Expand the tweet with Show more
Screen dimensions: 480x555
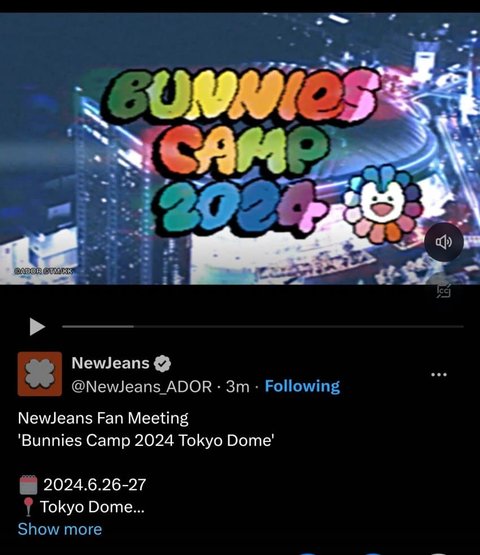(x=60, y=530)
